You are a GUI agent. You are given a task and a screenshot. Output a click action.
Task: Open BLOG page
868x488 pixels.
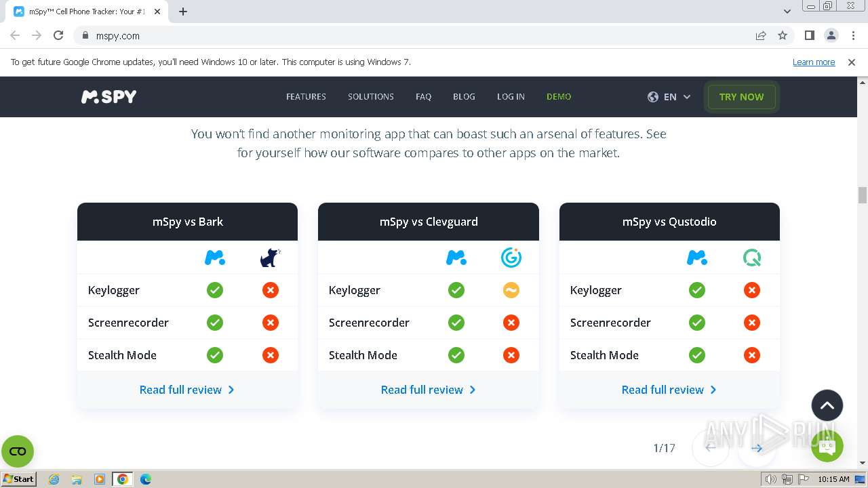point(464,97)
